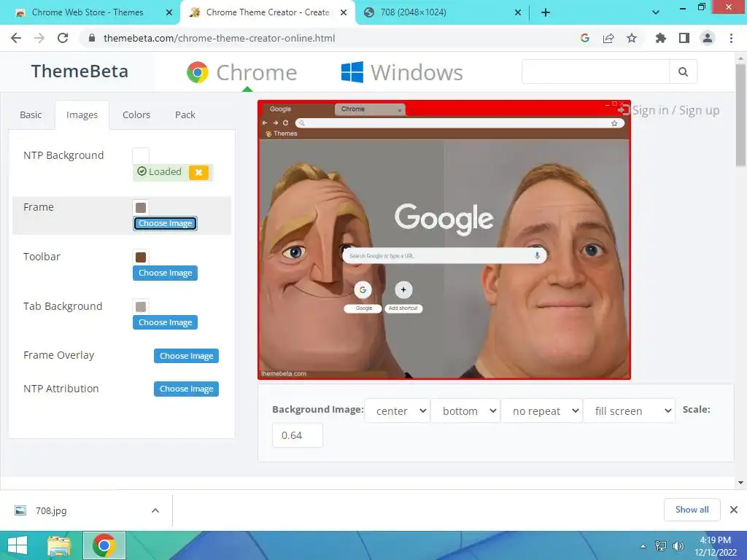Click the ThemeBeta logo link
This screenshot has width=747, height=560.
pyautogui.click(x=80, y=71)
